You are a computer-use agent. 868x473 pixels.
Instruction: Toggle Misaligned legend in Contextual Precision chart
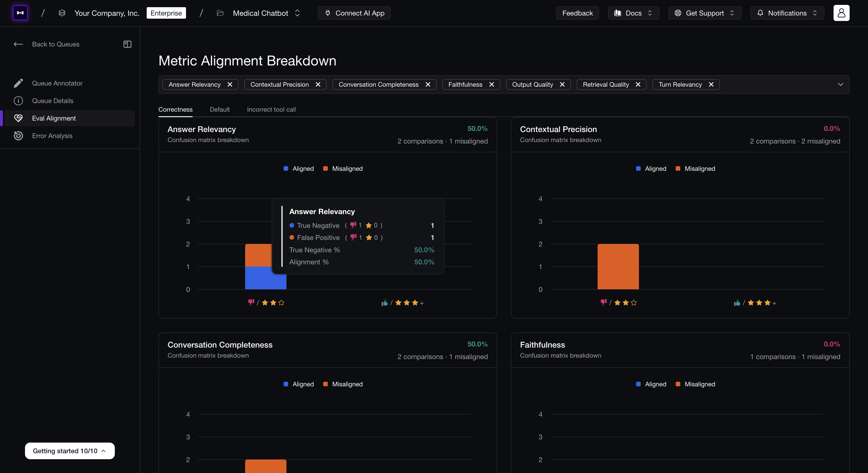[695, 168]
